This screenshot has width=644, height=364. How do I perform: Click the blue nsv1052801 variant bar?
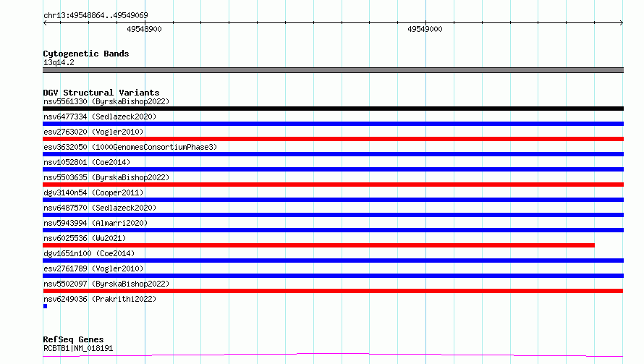333,169
